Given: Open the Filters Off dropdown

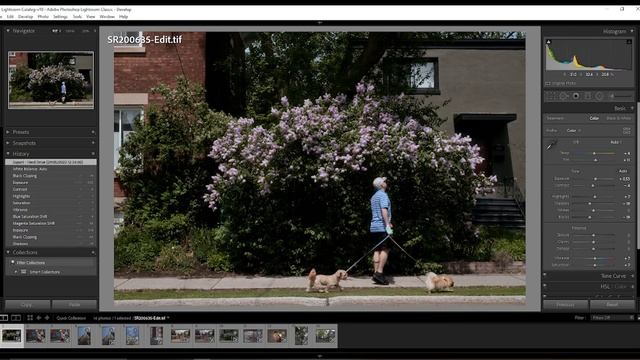Looking at the screenshot, I should pyautogui.click(x=613, y=318).
